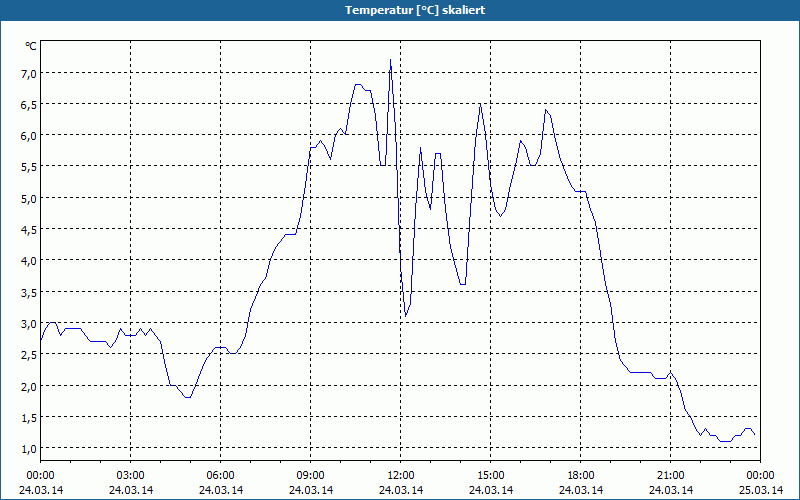Click the 24.03.14 date under 21:00
The width and height of the screenshot is (800, 500).
click(671, 490)
